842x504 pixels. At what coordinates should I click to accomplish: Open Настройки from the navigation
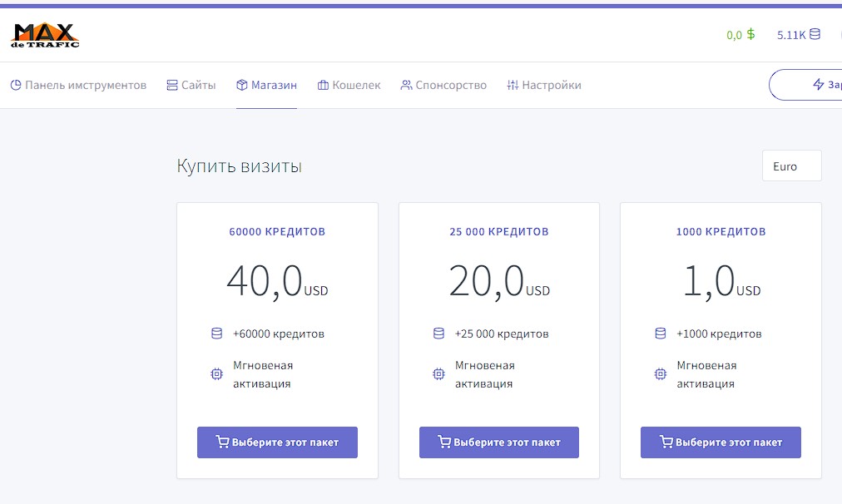544,85
